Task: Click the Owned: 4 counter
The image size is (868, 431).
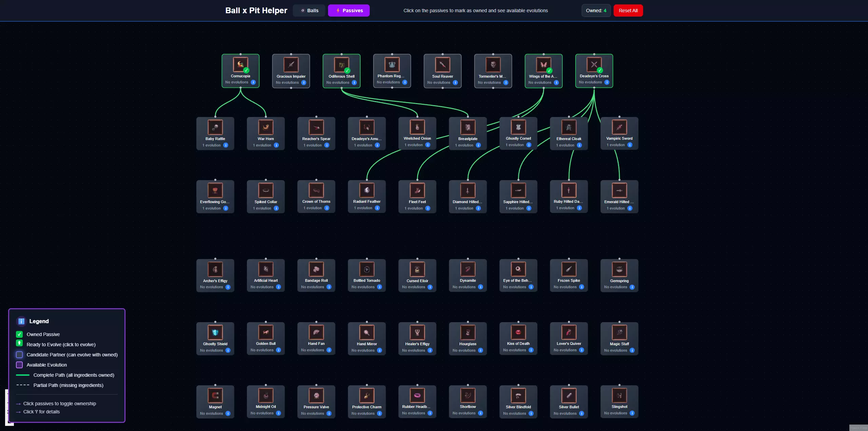Action: tap(596, 11)
